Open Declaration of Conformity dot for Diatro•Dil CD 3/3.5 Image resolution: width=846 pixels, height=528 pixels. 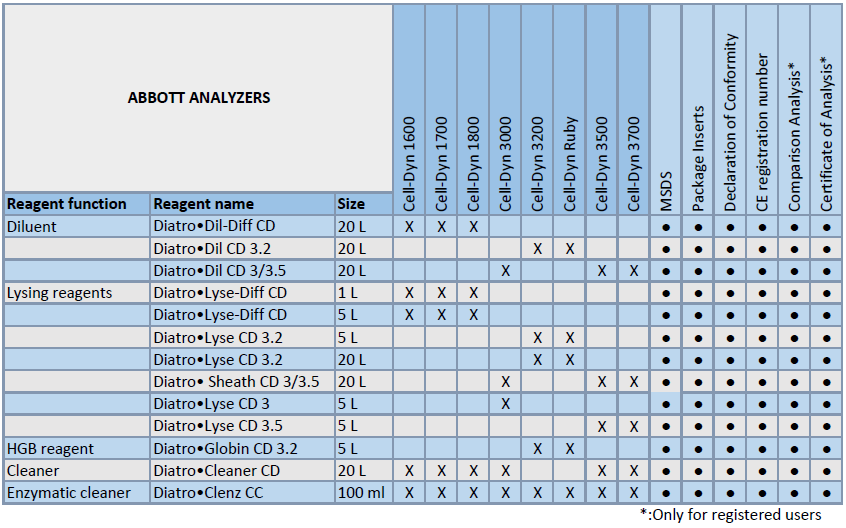pyautogui.click(x=730, y=272)
